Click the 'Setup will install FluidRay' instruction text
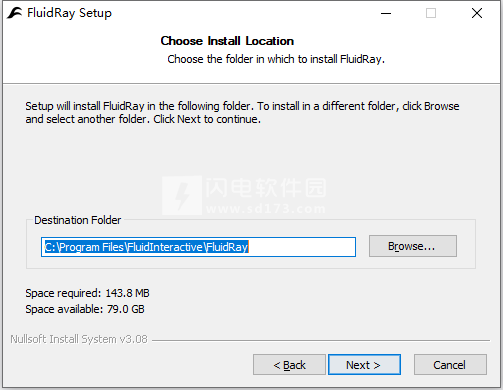 (x=242, y=112)
